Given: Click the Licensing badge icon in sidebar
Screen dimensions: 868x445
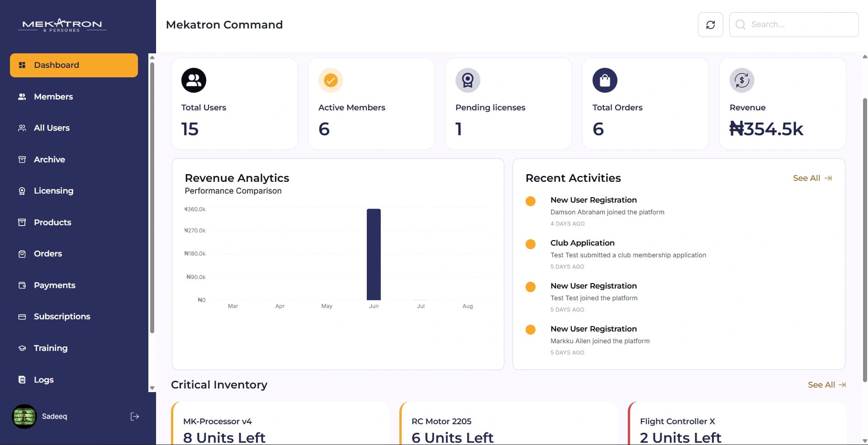Looking at the screenshot, I should [x=22, y=191].
